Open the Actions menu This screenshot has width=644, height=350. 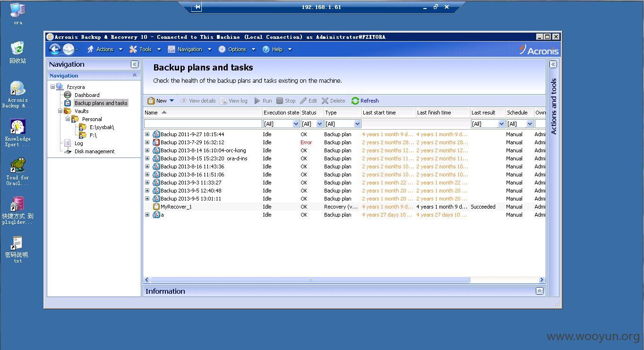(x=104, y=49)
